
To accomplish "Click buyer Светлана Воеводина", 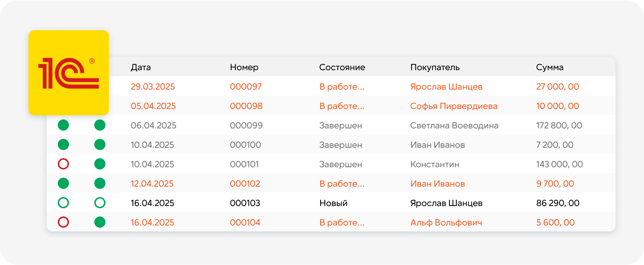I will pos(454,125).
